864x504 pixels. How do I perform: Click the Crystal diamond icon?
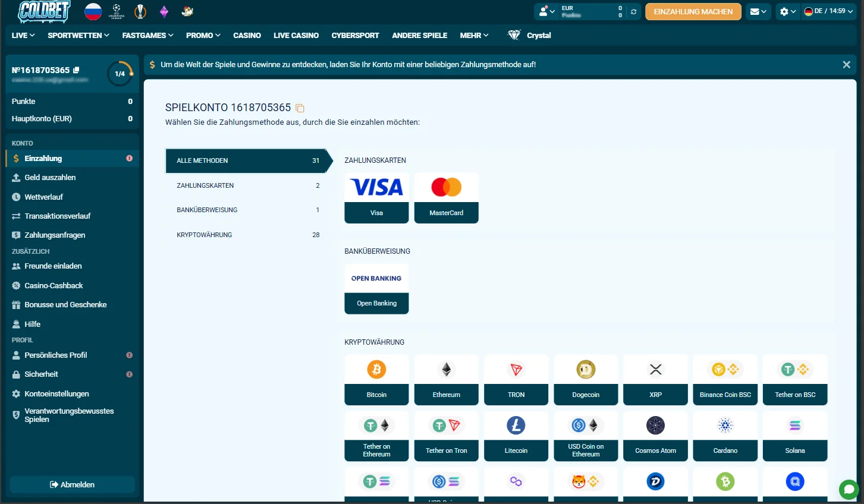(514, 35)
